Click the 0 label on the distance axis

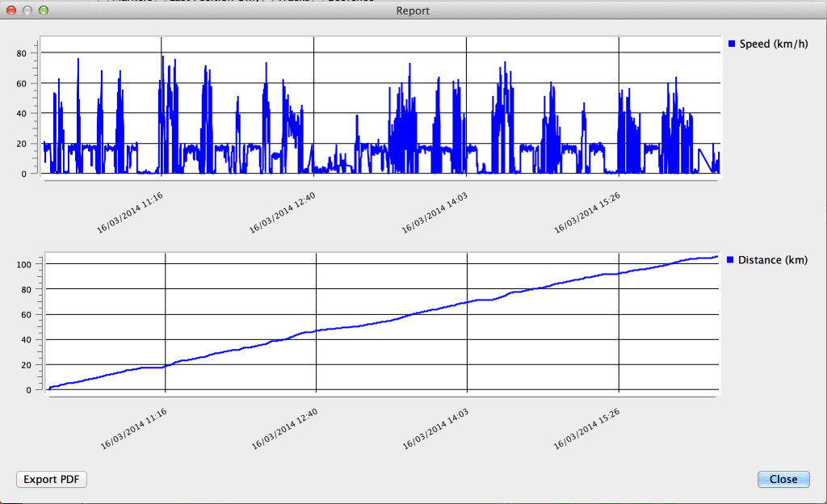(29, 390)
